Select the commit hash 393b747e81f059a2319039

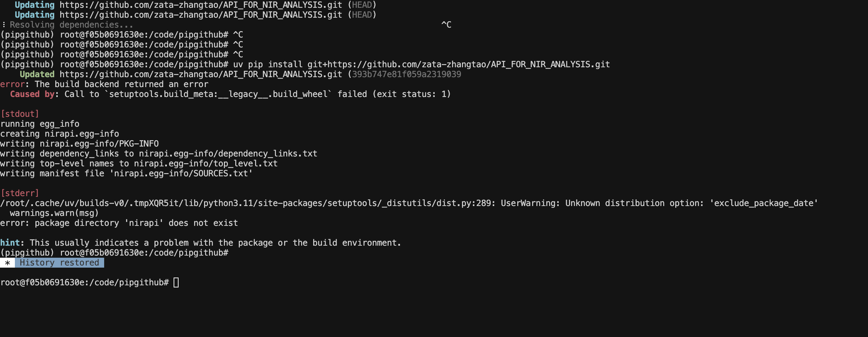[406, 74]
